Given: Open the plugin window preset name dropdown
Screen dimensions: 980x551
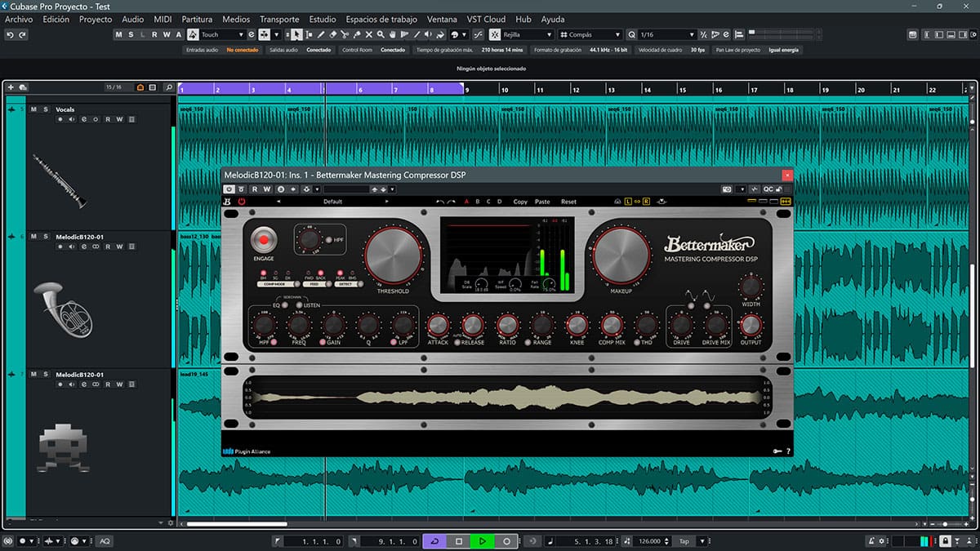Looking at the screenshot, I should 345,189.
